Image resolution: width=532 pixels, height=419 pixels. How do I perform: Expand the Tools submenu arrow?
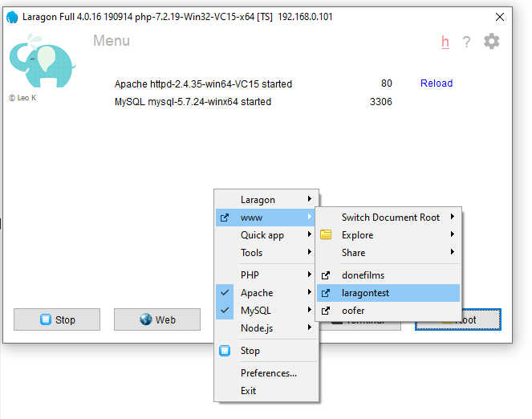pos(310,252)
